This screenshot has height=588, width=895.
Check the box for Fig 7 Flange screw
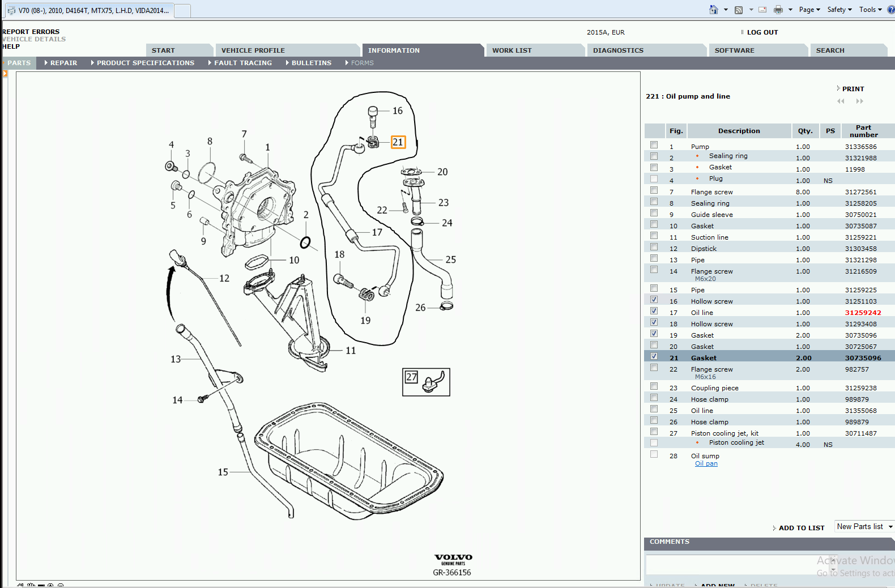click(654, 190)
